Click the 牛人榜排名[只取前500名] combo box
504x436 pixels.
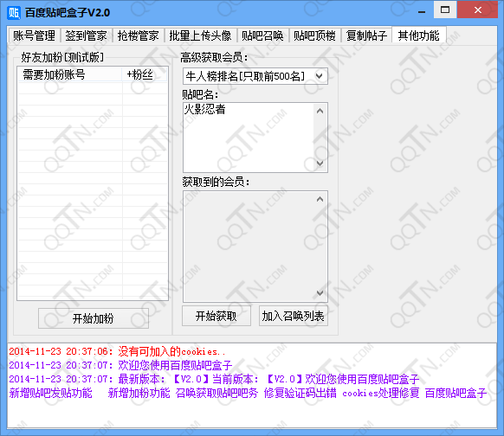coord(255,76)
